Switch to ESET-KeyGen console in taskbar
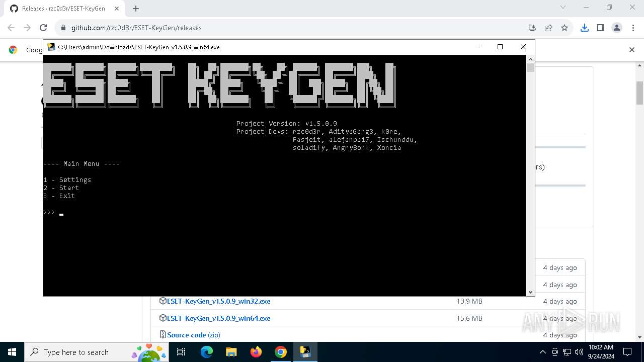Screen dimensions: 644x362 305,352
